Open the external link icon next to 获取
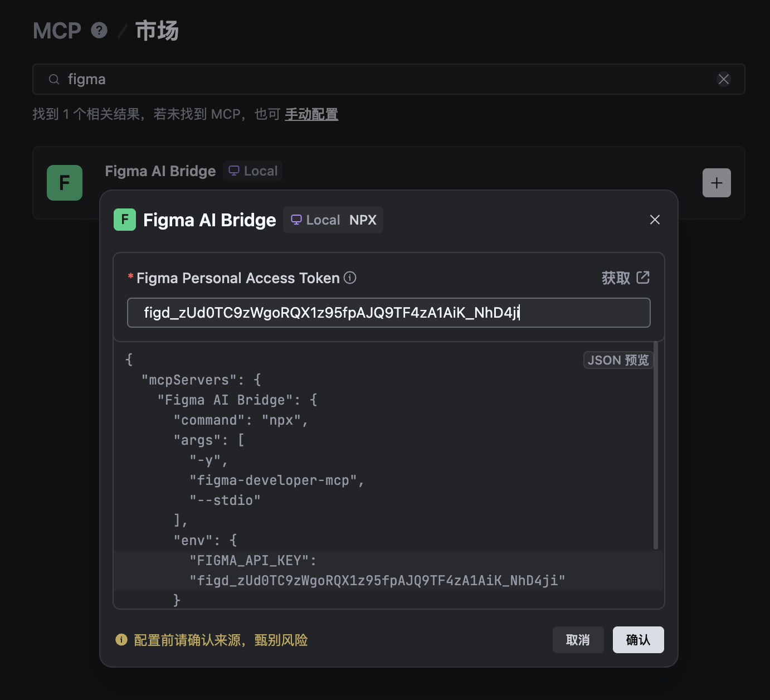The image size is (770, 700). [x=643, y=278]
